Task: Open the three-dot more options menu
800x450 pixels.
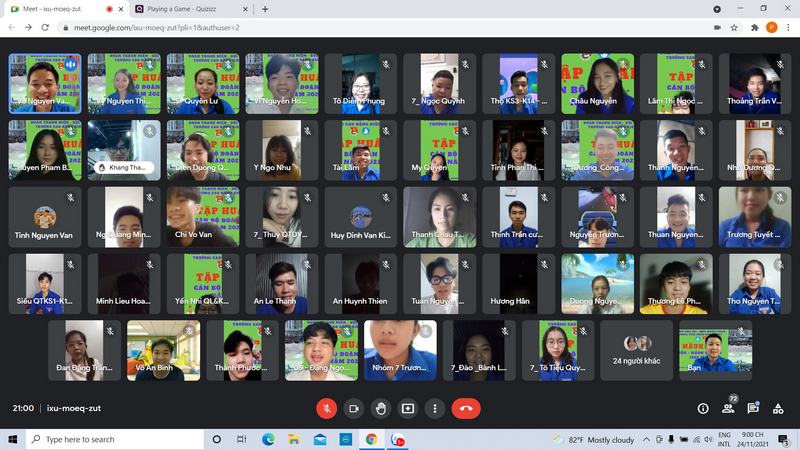Action: (435, 408)
